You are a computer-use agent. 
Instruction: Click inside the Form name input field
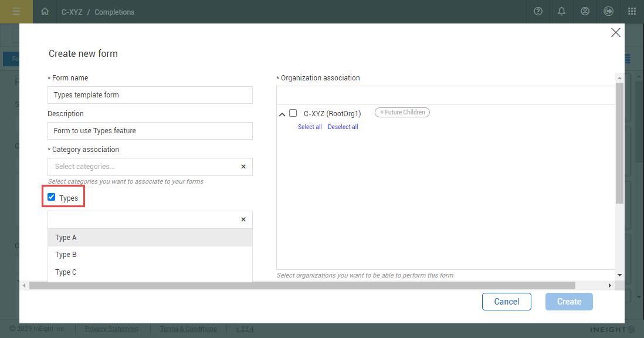click(x=150, y=94)
